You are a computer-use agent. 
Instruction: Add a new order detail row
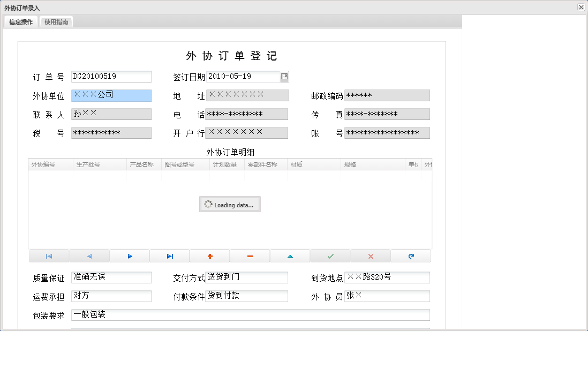(x=209, y=256)
